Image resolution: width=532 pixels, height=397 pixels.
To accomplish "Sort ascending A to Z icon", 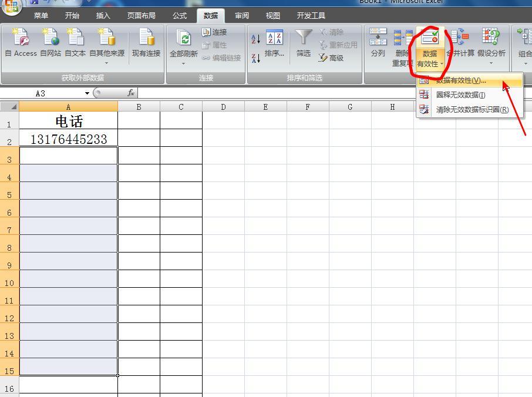I will pyautogui.click(x=256, y=38).
